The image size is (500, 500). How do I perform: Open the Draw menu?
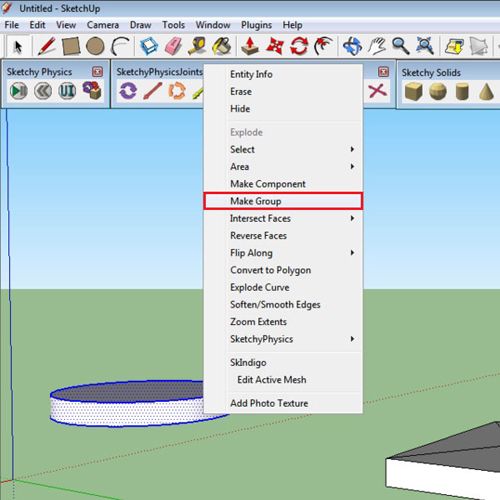(x=140, y=25)
